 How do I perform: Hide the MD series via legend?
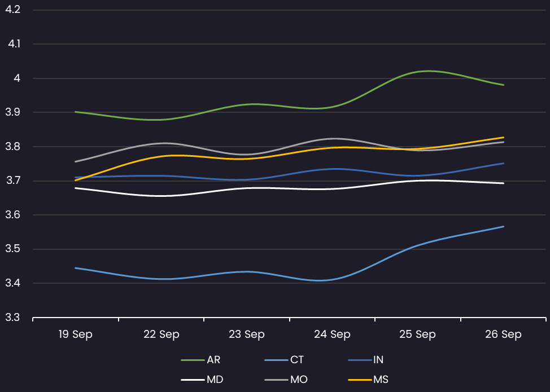pyautogui.click(x=202, y=380)
